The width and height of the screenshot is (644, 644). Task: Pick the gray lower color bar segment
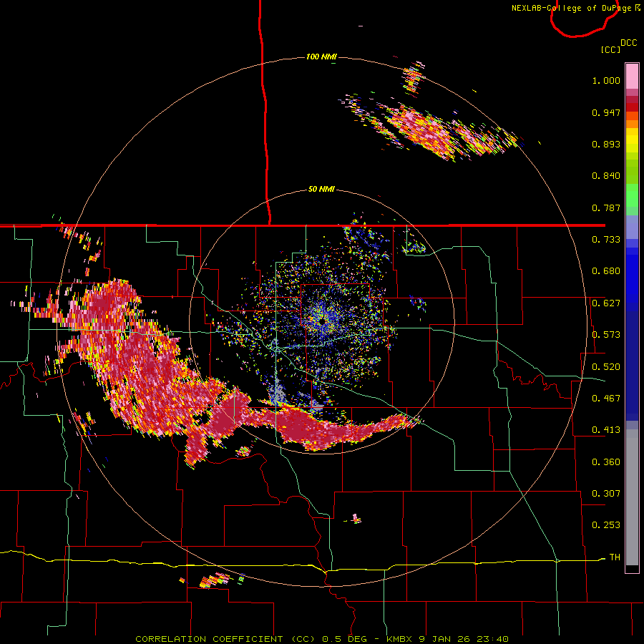(632, 497)
